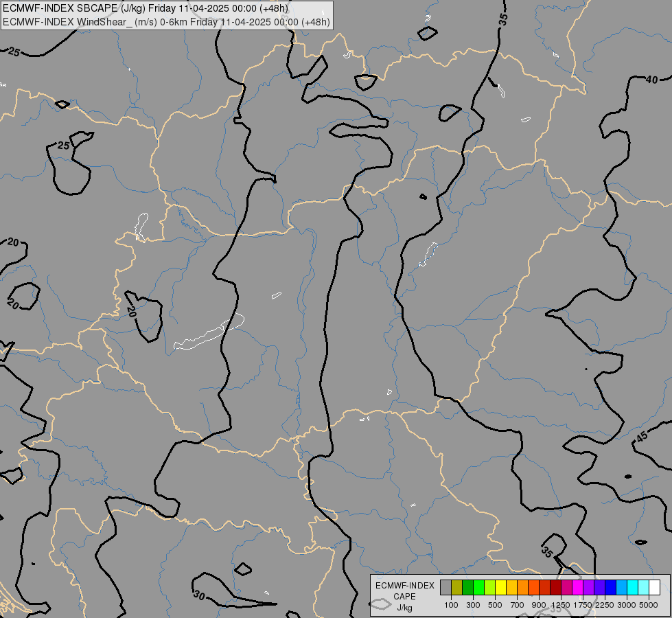Click the 100 legend tick label

pyautogui.click(x=451, y=605)
